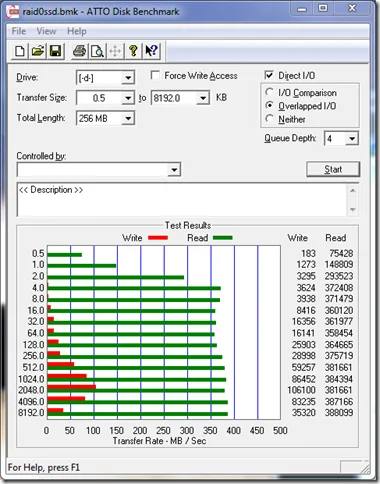380x484 pixels.
Task: Uncheck the Direct I/O checkbox
Action: click(269, 75)
